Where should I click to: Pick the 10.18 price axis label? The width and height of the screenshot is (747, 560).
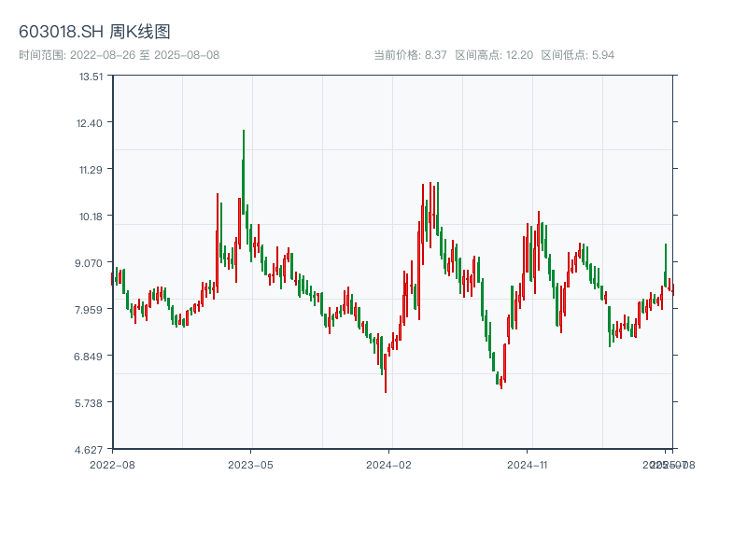pos(91,217)
